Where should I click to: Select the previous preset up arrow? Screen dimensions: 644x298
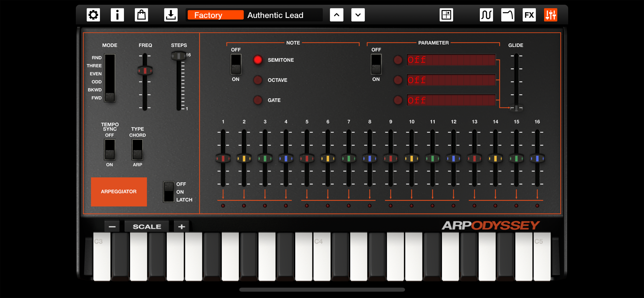[x=337, y=15]
